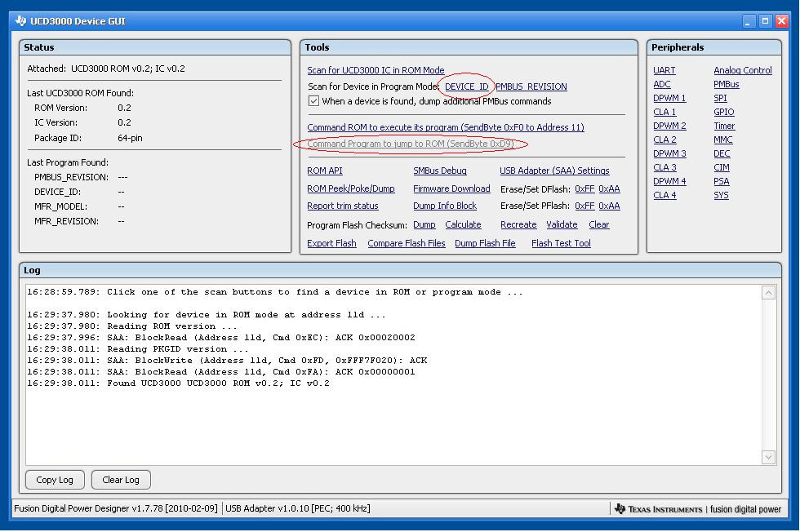The image size is (800, 532).
Task: Minimize the UCD3000 Device GUI window
Action: 748,21
